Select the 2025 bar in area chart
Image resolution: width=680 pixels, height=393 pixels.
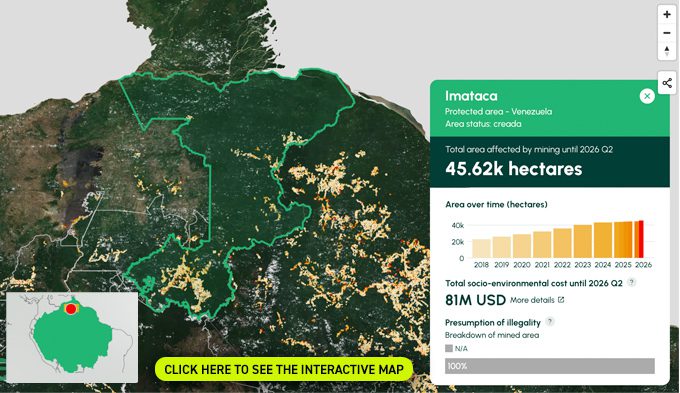coord(623,240)
